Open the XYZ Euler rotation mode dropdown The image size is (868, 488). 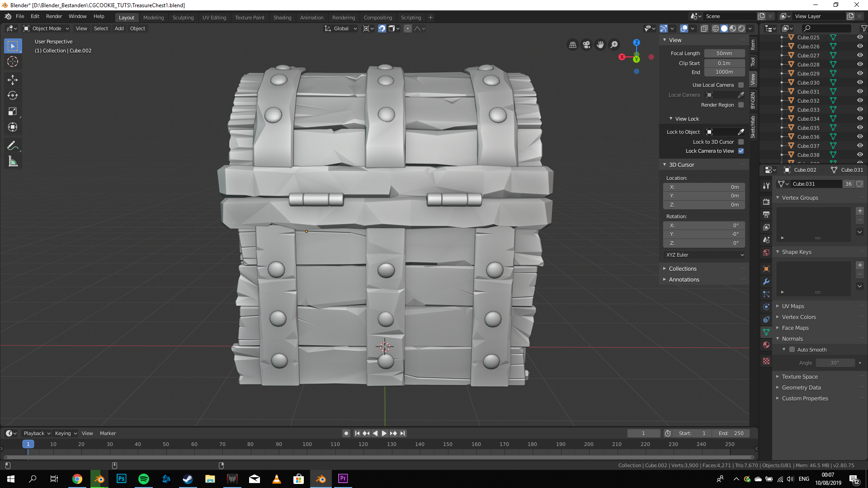[x=704, y=255]
